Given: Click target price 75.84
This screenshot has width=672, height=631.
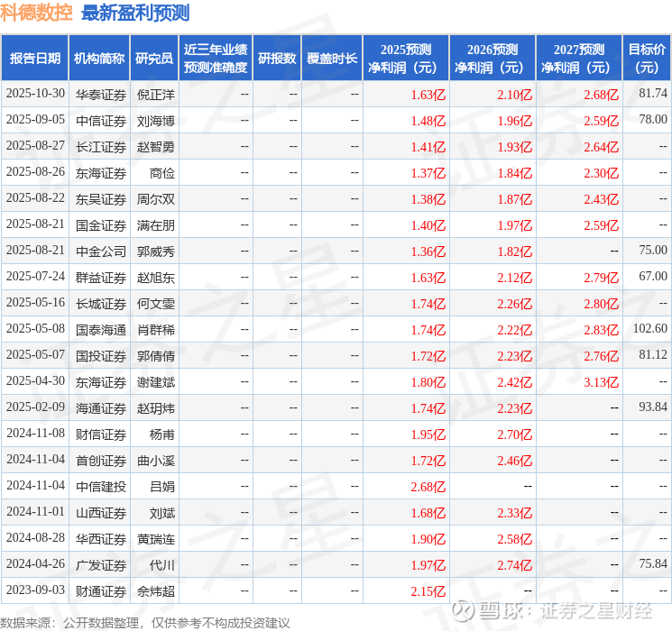Looking at the screenshot, I should 653,563.
